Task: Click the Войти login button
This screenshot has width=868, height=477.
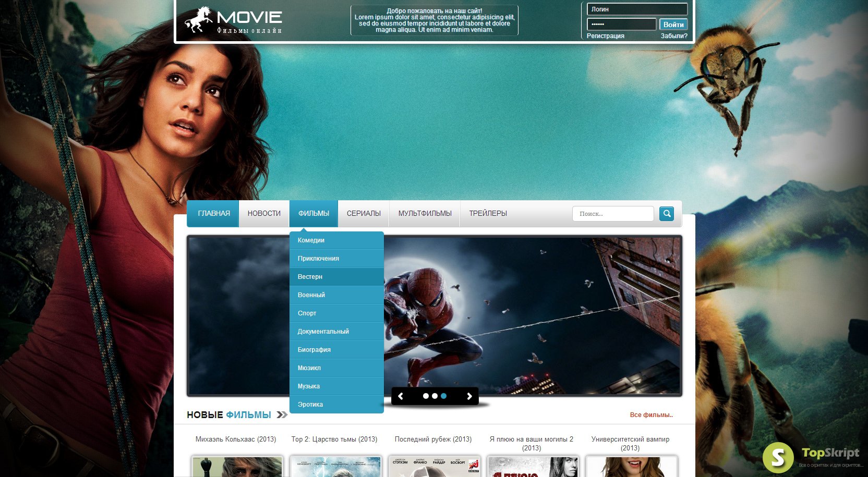Action: coord(673,25)
